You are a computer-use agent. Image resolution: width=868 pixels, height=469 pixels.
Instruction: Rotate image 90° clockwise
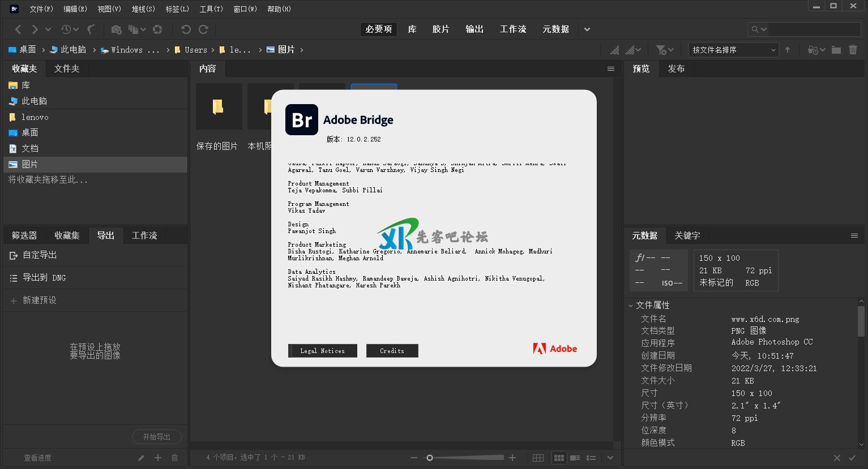[x=203, y=29]
